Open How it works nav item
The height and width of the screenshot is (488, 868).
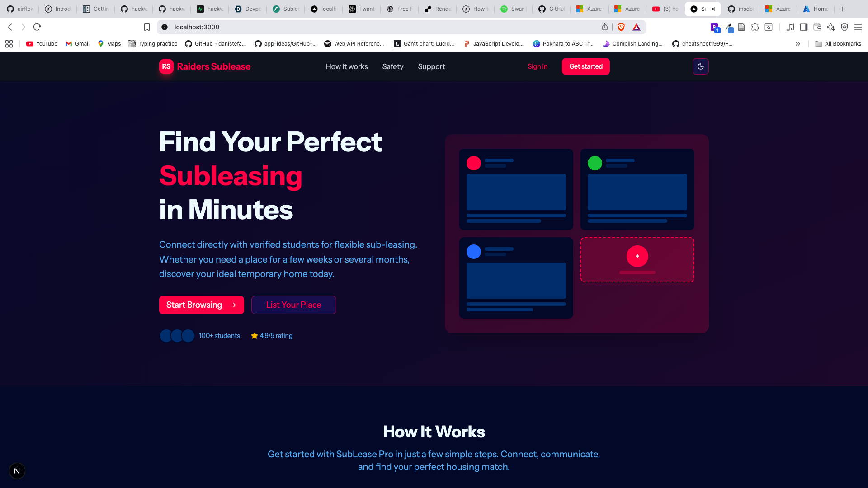click(x=347, y=66)
